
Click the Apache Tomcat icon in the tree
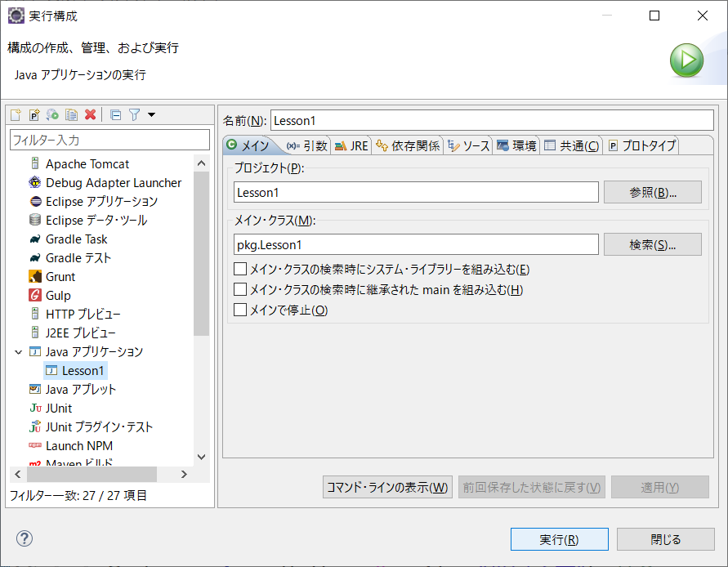pyautogui.click(x=35, y=163)
